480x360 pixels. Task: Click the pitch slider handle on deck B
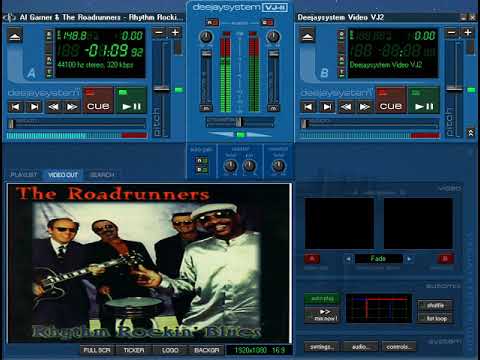[454, 88]
